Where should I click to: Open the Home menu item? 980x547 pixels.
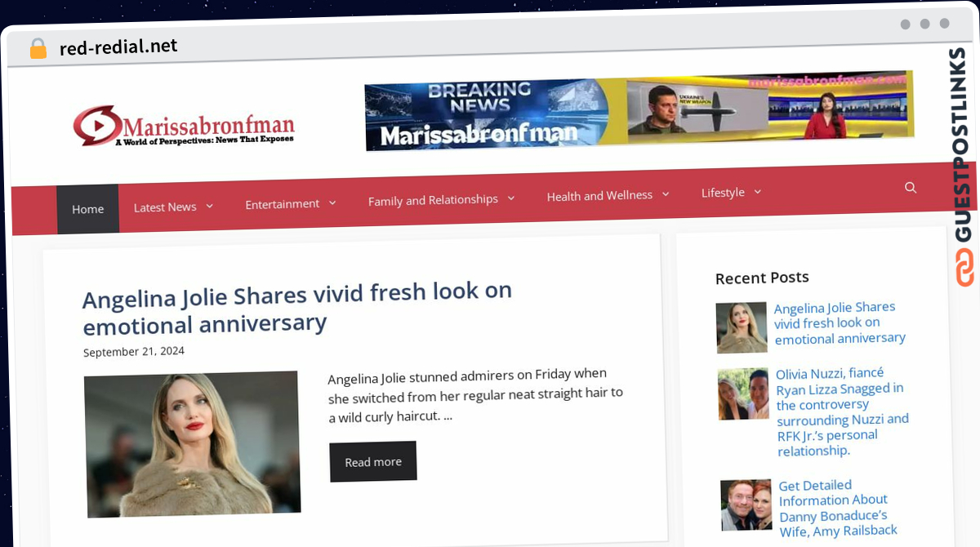(x=87, y=209)
